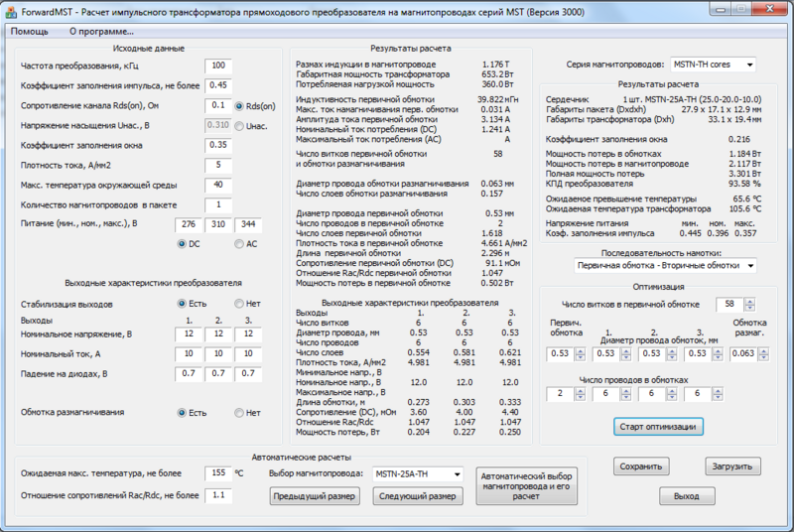
Task: Choose AC power supply option
Action: click(239, 244)
